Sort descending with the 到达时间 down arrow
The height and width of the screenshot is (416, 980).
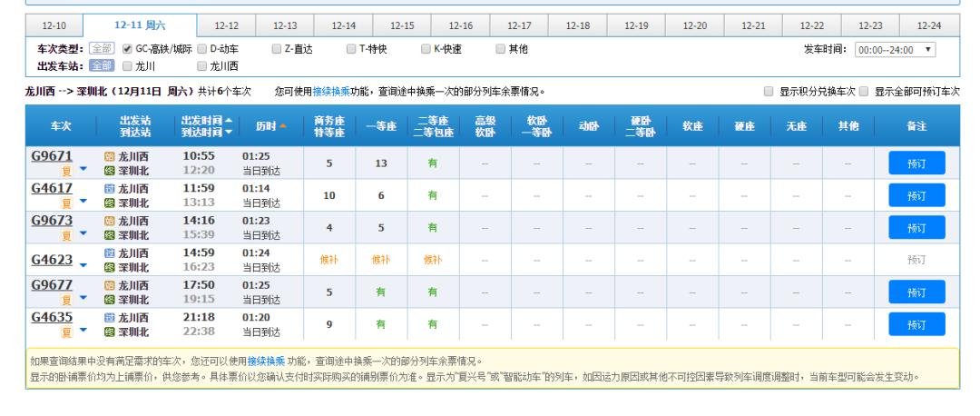coord(229,134)
